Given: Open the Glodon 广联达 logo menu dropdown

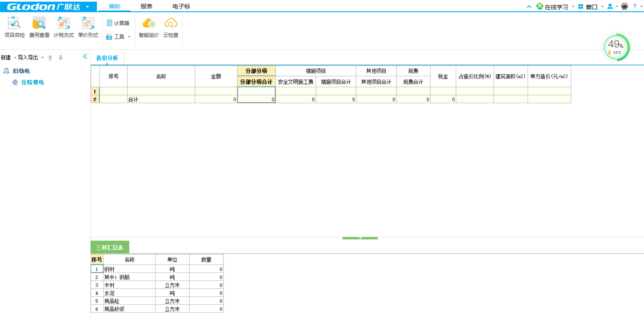Looking at the screenshot, I should click(88, 6).
